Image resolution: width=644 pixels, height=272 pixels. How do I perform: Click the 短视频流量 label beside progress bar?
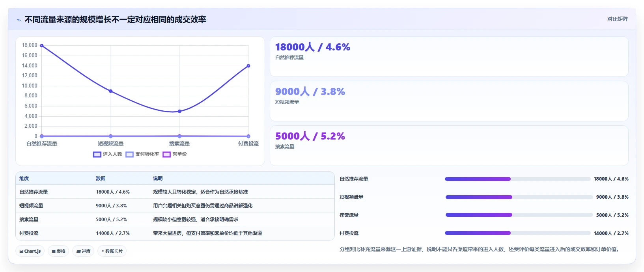(351, 197)
